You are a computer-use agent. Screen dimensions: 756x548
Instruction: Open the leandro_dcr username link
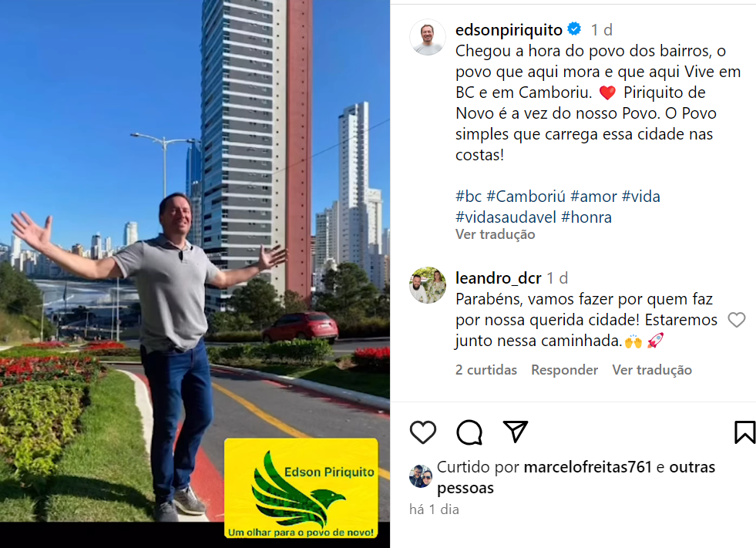pos(499,278)
